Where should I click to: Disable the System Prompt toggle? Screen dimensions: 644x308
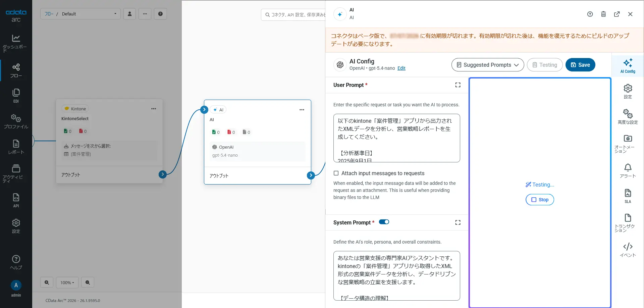pos(384,222)
